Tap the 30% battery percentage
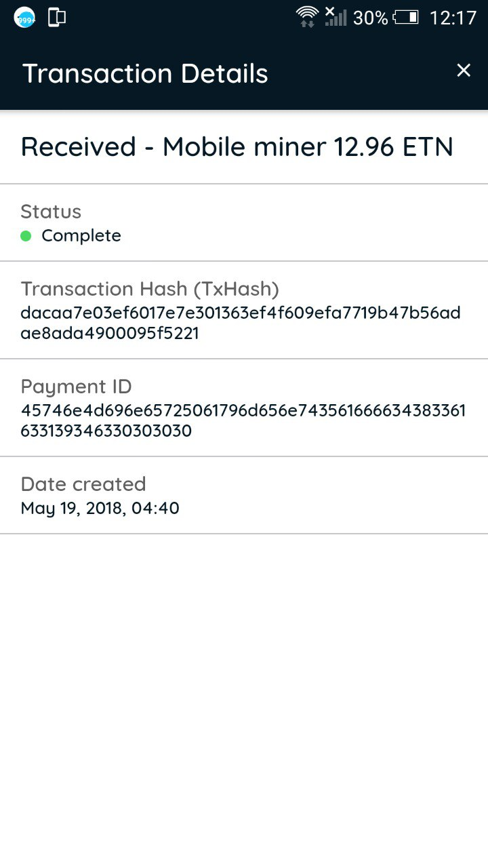The image size is (488, 868). pos(370,18)
